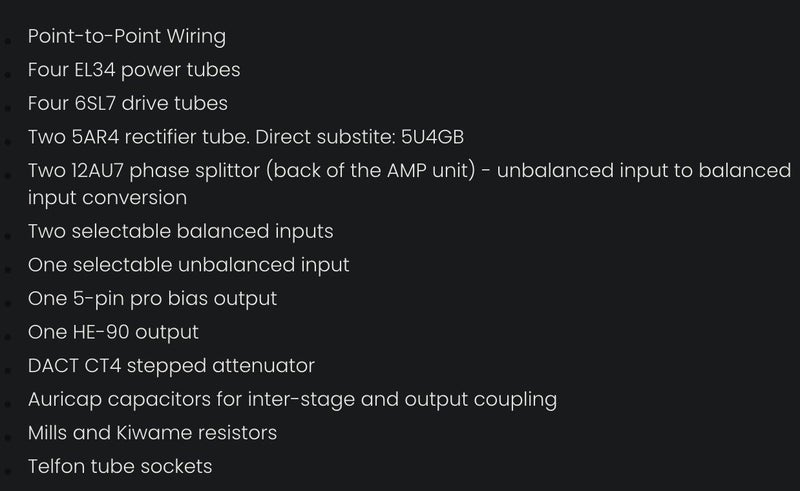
Task: Click the 'Point-to-Point Wiring' text line
Action: 127,37
